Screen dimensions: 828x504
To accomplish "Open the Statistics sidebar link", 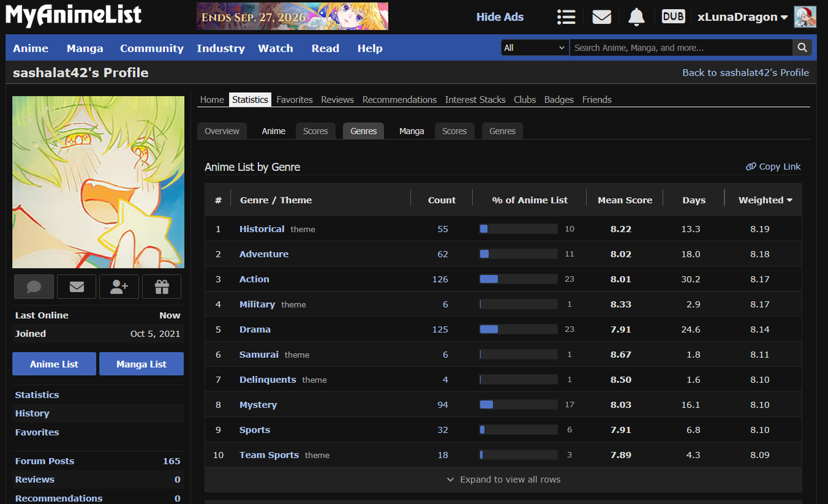I will pos(37,395).
